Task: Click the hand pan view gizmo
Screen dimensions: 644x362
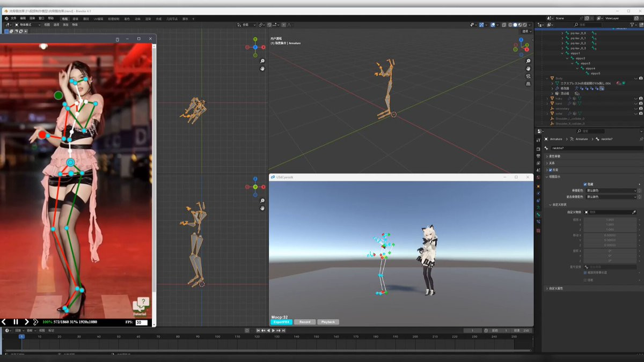Action: [x=528, y=69]
